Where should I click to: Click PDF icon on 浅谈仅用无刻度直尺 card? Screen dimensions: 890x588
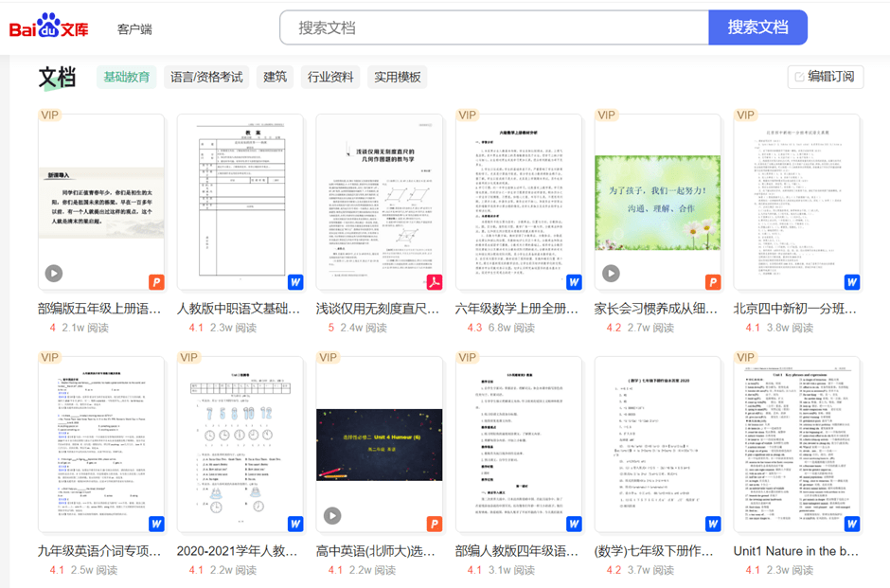[435, 282]
